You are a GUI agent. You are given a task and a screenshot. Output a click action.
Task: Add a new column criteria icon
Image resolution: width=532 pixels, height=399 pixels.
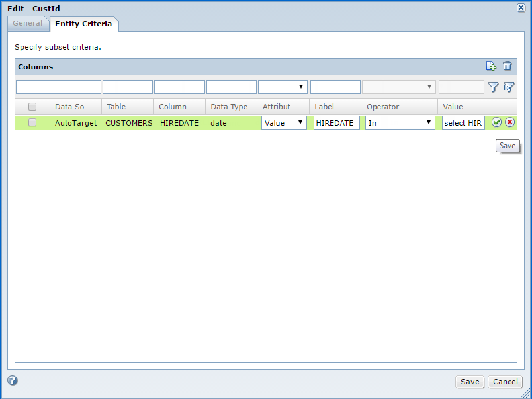pyautogui.click(x=491, y=66)
